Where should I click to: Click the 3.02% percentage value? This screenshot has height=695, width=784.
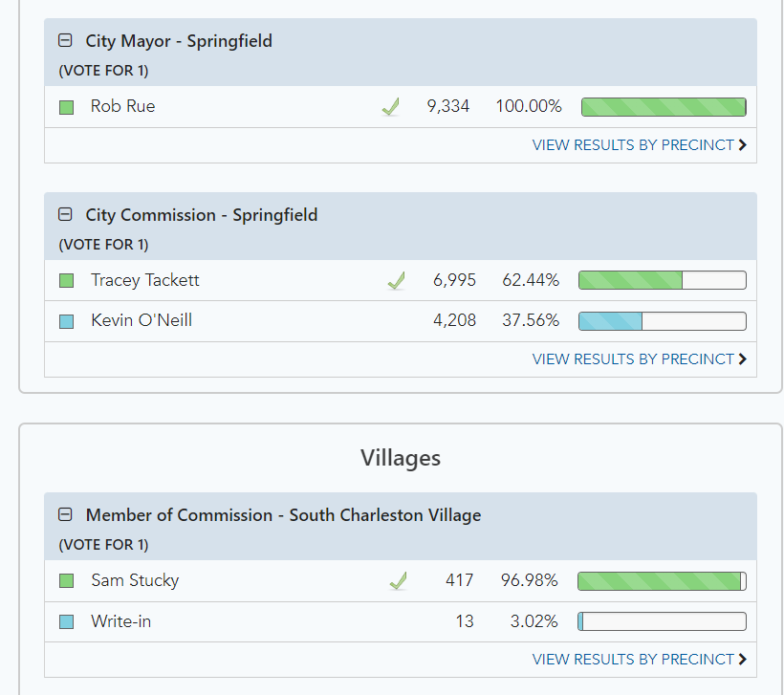(534, 621)
